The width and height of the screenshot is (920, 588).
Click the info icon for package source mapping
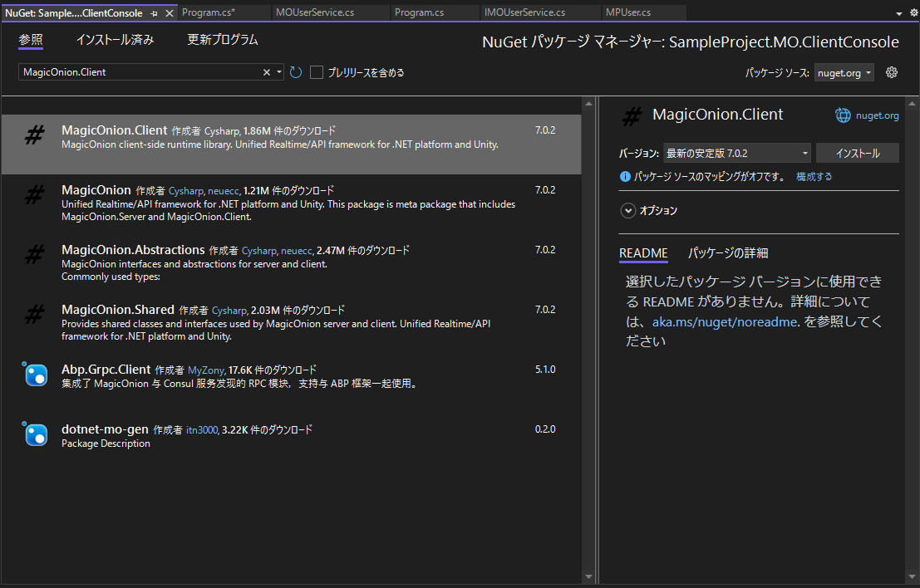pyautogui.click(x=625, y=176)
